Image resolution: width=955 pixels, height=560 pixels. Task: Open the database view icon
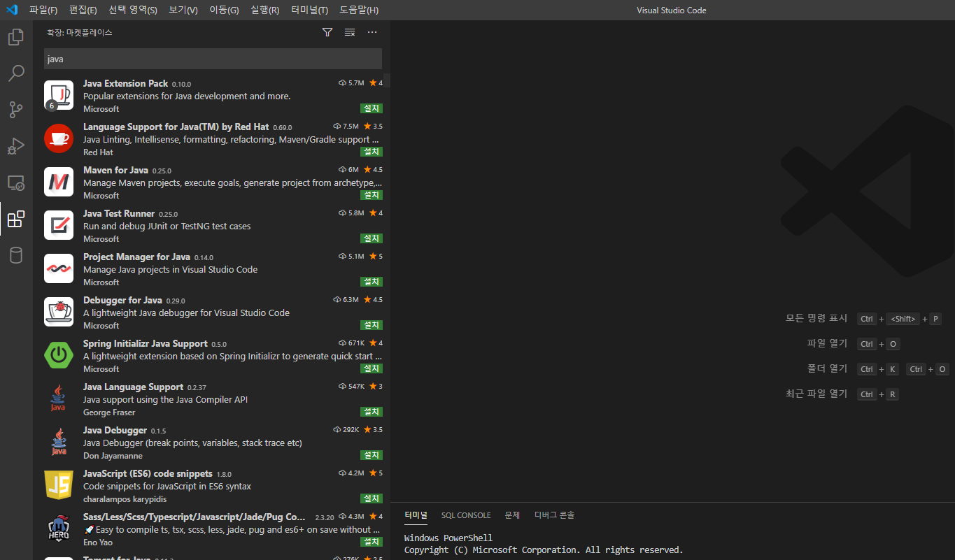[x=16, y=255]
